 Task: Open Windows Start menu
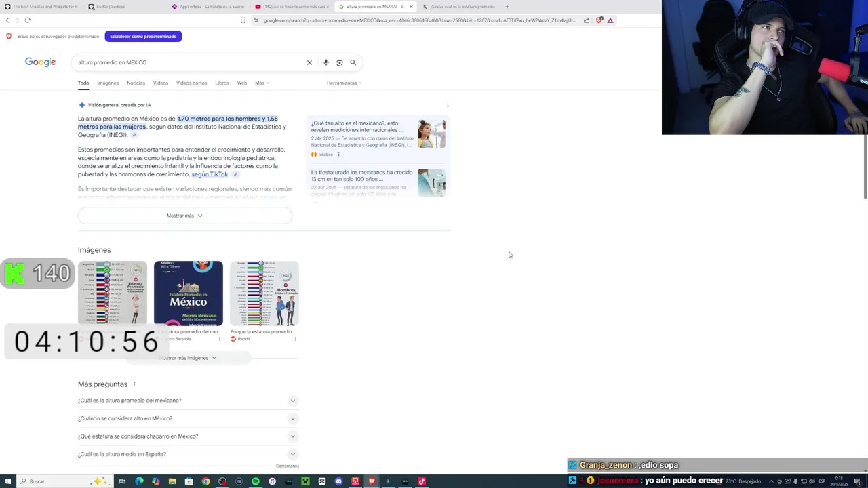pos(7,481)
